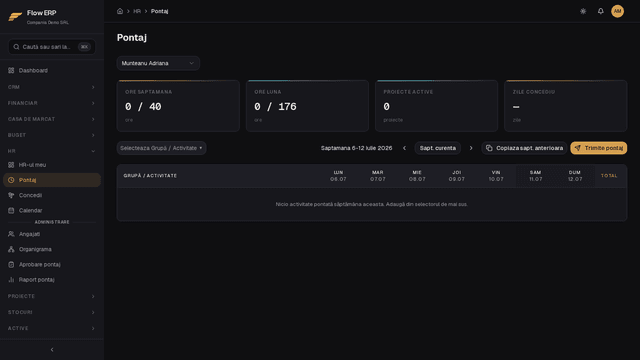640x360 pixels.
Task: Go to next week arrow
Action: (x=471, y=148)
